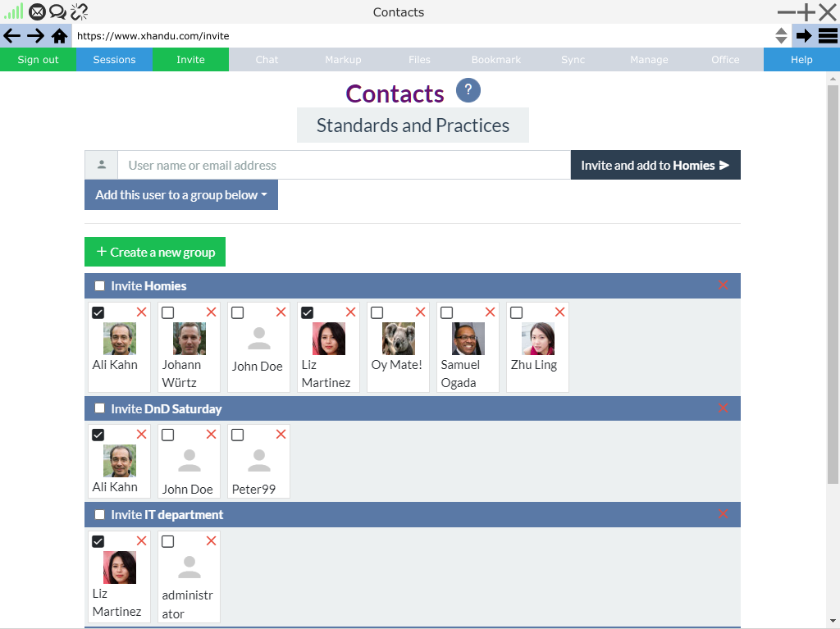Viewport: 840px width, 629px height.
Task: Click the back arrow navigation icon
Action: (x=12, y=36)
